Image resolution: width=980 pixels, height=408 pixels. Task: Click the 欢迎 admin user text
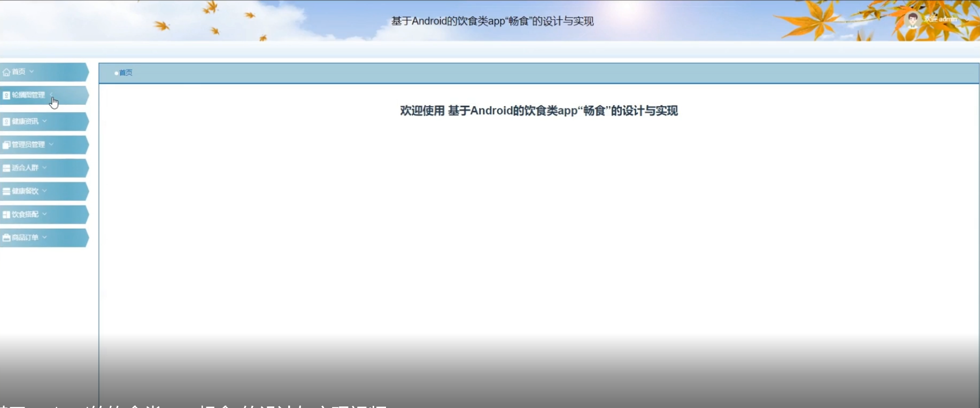point(940,19)
